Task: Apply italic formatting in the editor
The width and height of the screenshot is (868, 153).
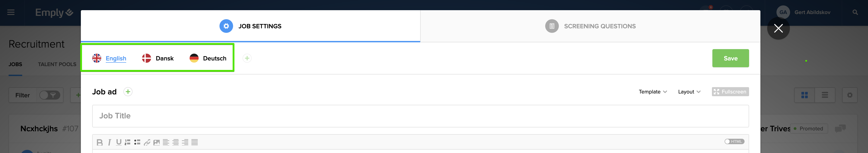Action: click(109, 143)
